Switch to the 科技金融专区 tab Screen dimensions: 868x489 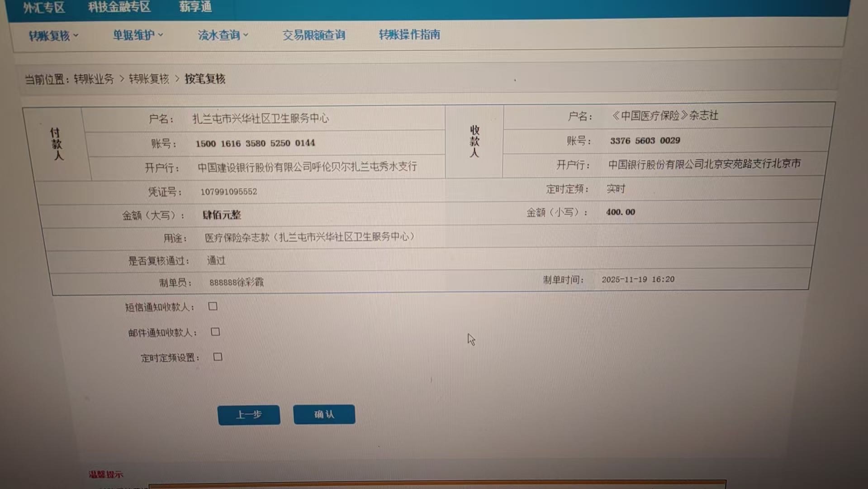click(x=119, y=7)
